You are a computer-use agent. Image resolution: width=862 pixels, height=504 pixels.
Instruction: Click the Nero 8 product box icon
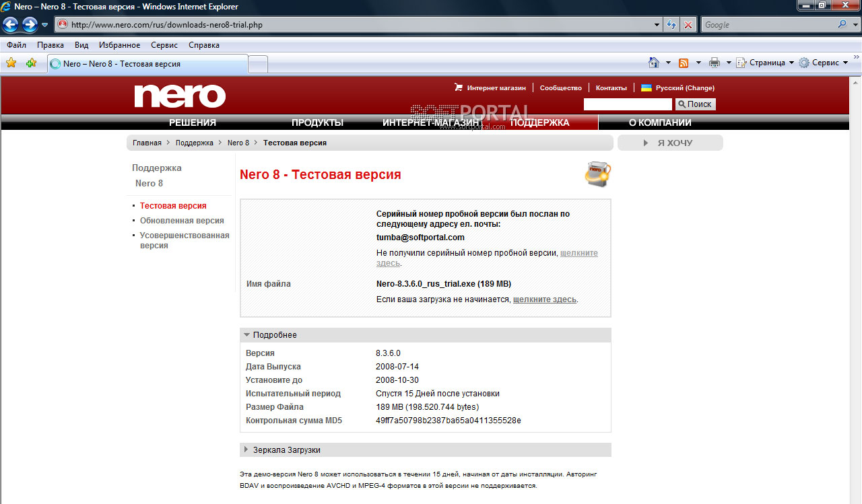[597, 174]
